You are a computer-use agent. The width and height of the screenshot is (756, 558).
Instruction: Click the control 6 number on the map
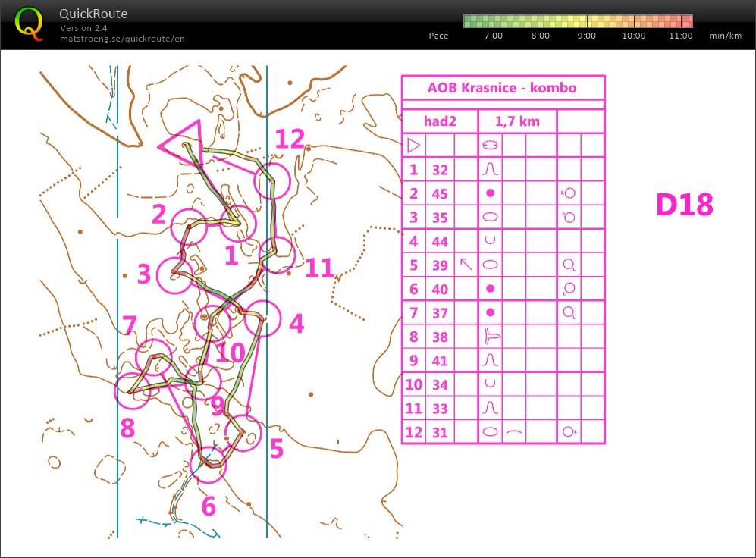pyautogui.click(x=209, y=506)
